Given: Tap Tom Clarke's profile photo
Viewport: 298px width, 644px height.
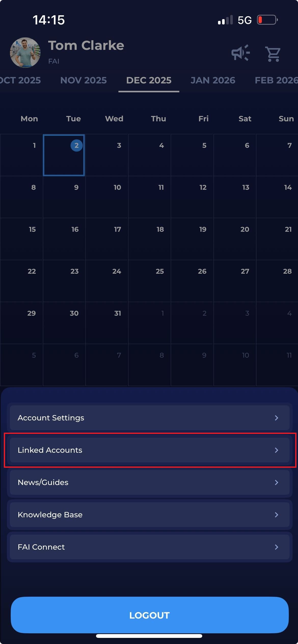Looking at the screenshot, I should [x=25, y=53].
